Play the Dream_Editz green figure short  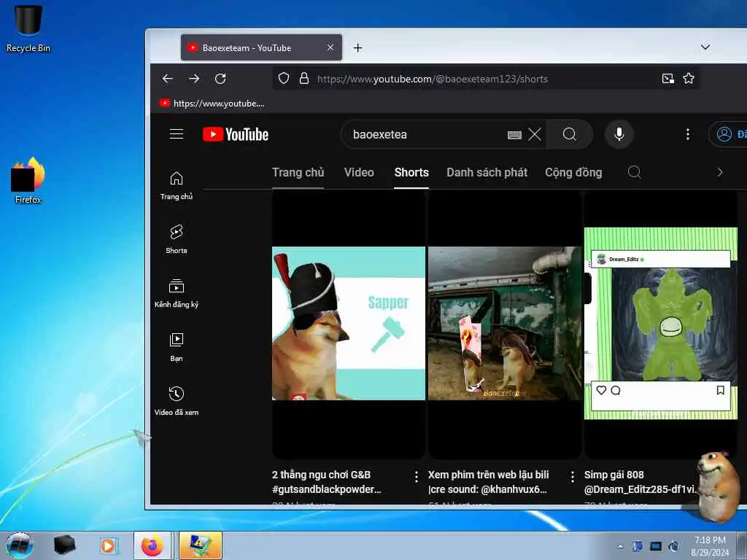click(x=661, y=323)
